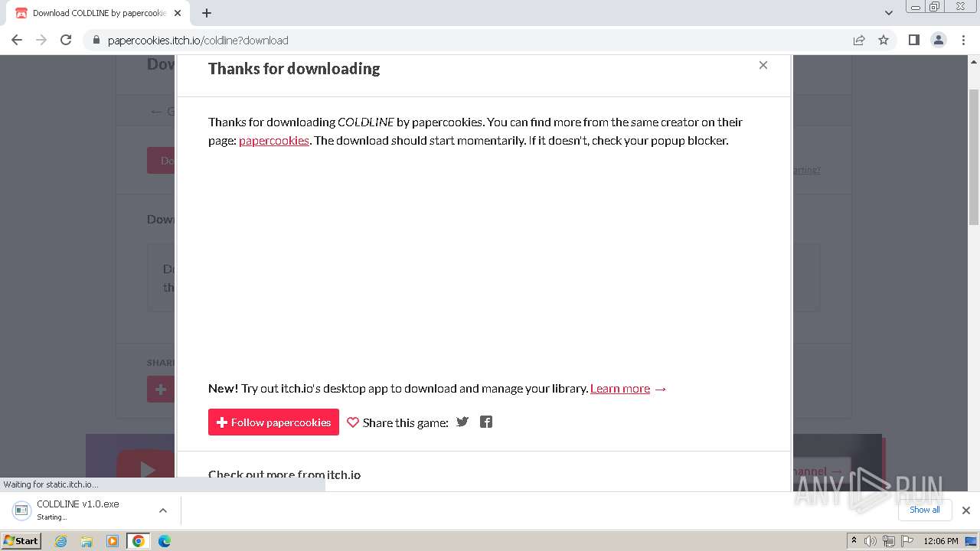Close the downloads bar
This screenshot has height=551, width=980.
point(966,510)
